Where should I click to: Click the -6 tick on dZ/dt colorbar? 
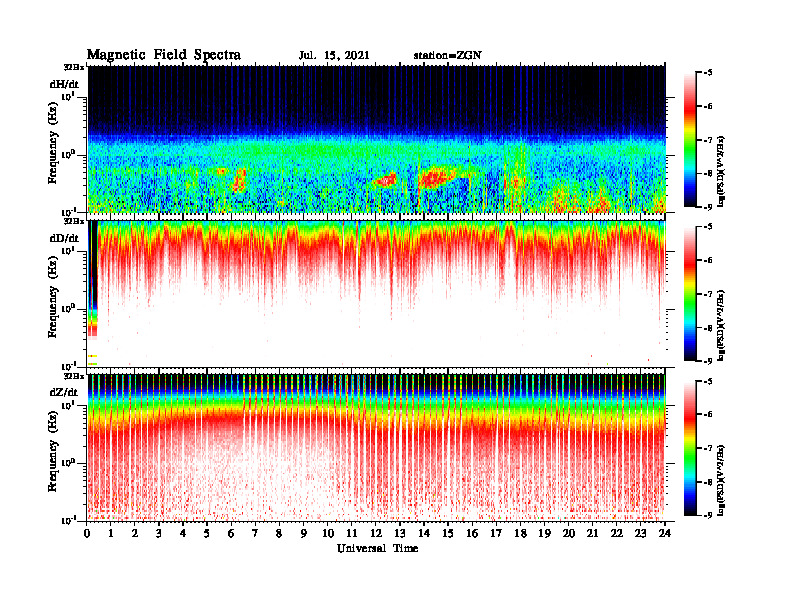708,415
